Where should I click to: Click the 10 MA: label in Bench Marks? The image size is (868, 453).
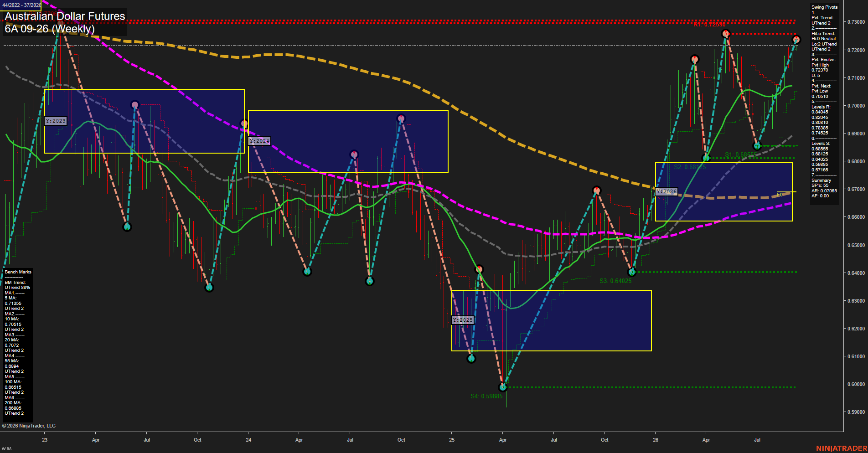[12, 319]
